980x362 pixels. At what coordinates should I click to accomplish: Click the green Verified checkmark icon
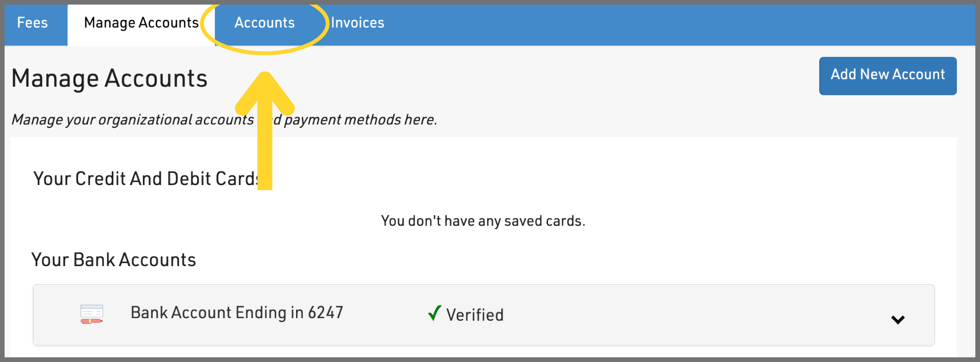(434, 313)
